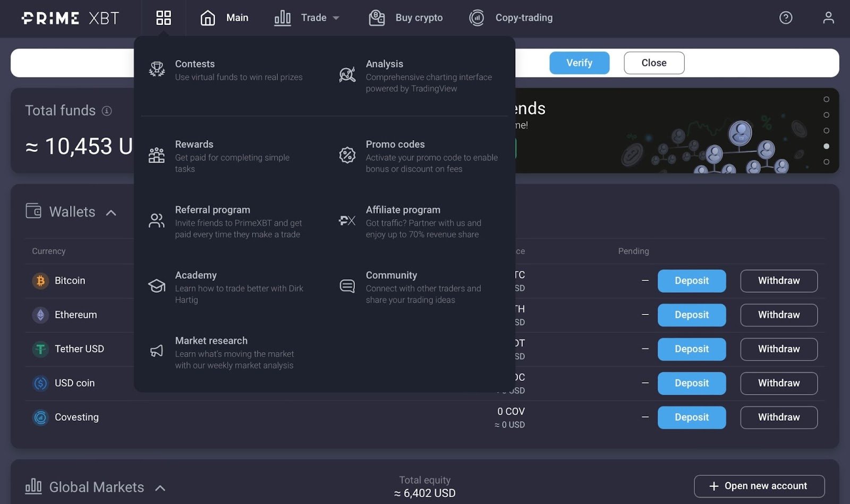Open the apps grid menu icon

164,18
